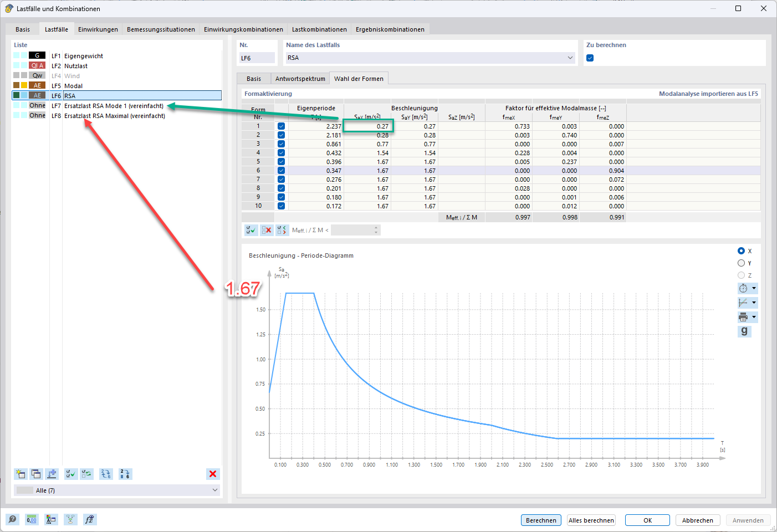Open the Name des Lastfalls dropdown
Image resolution: width=777 pixels, height=532 pixels.
[570, 57]
